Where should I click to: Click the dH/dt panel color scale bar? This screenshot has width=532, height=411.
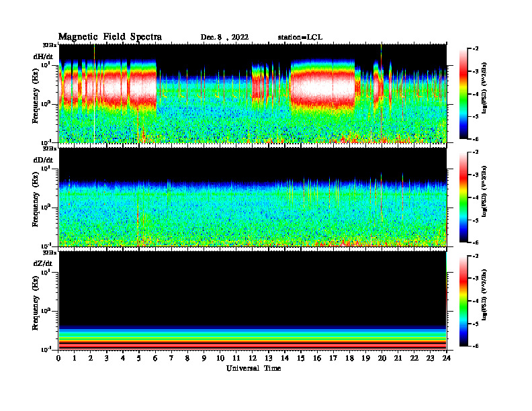(463, 94)
